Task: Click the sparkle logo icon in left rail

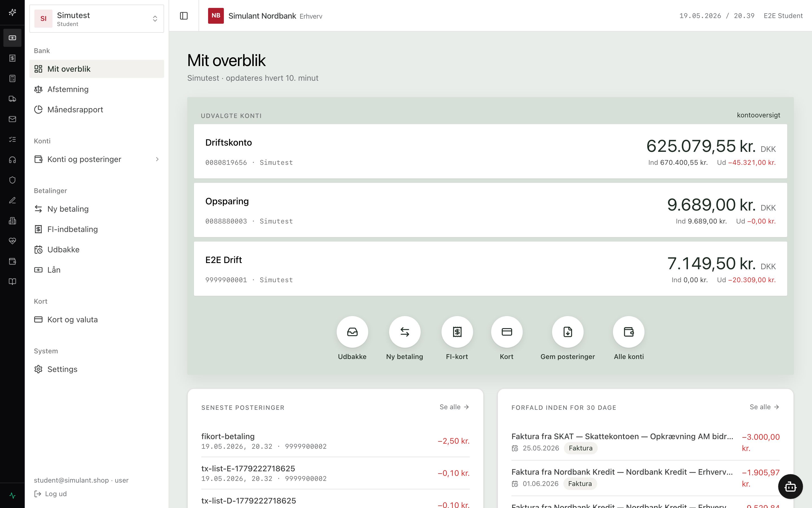Action: click(x=12, y=12)
